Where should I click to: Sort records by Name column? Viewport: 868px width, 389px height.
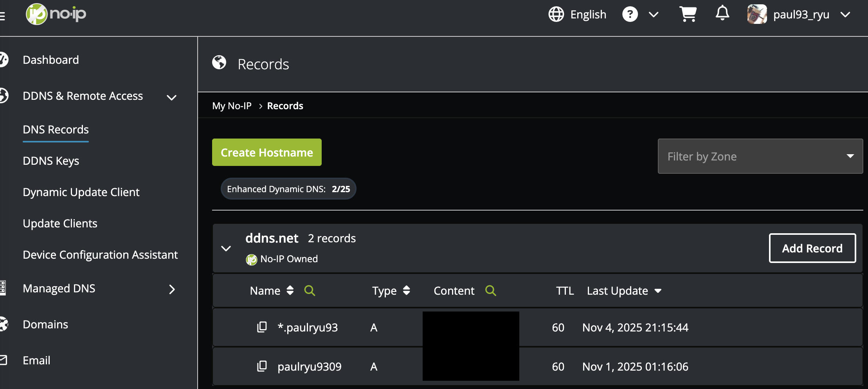[x=290, y=290]
